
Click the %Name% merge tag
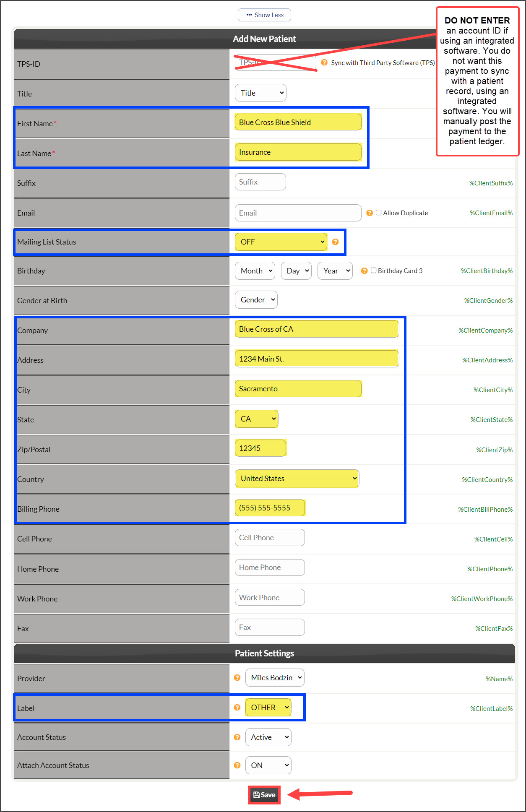(x=499, y=679)
